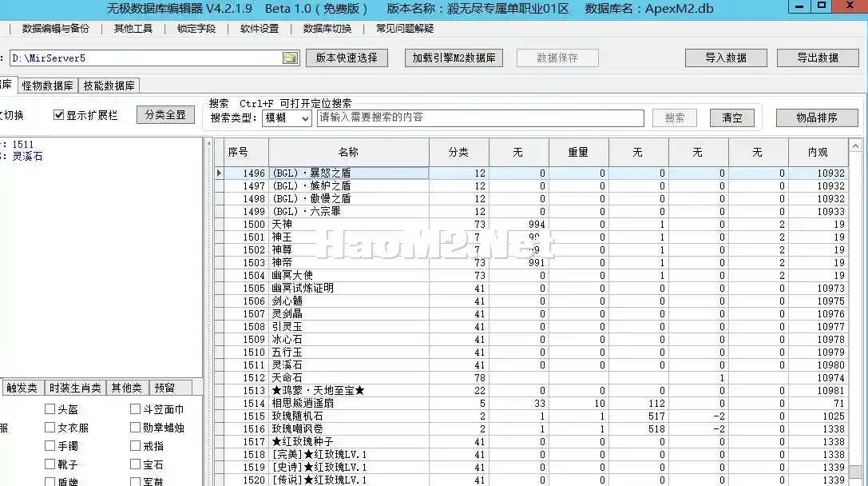Check the 宝石 checkbox

click(x=135, y=464)
